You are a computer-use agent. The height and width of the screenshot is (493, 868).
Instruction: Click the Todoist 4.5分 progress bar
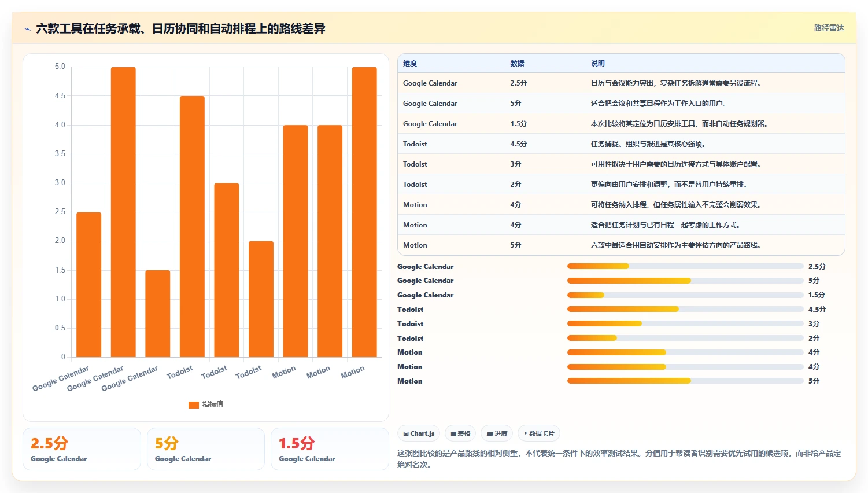coord(685,309)
